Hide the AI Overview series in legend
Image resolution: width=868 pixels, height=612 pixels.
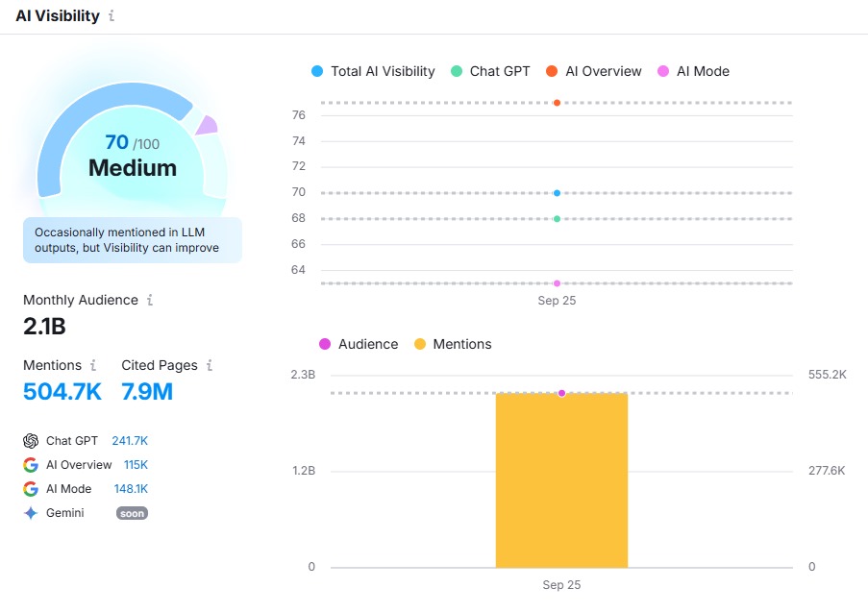593,71
